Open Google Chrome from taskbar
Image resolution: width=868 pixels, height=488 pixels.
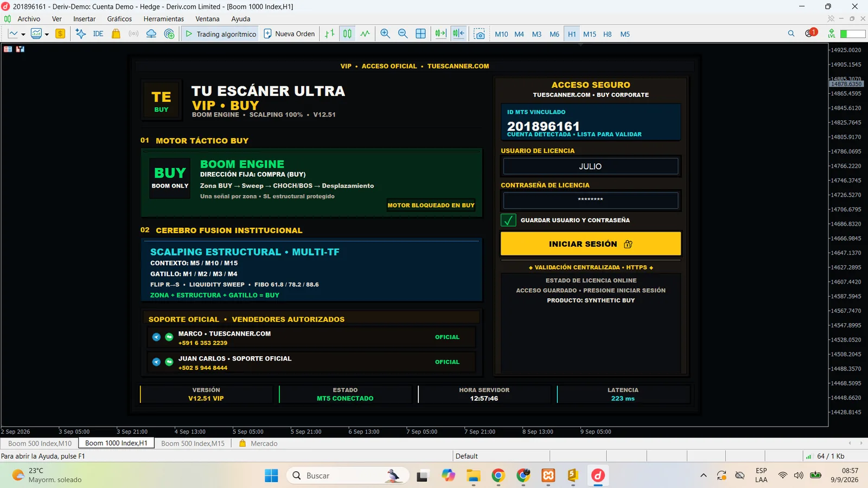click(x=498, y=476)
